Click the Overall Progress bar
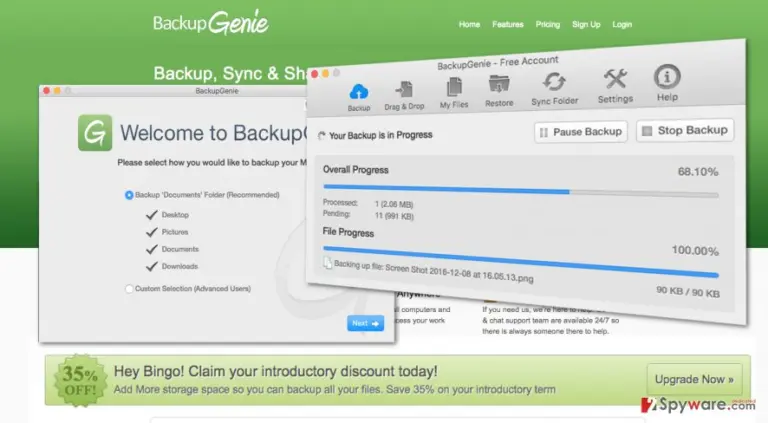The image size is (768, 423). click(x=521, y=191)
